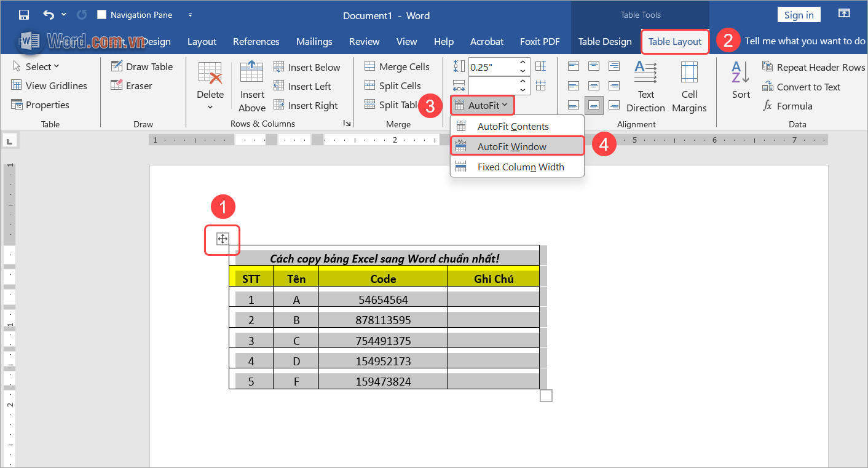Viewport: 868px width, 468px height.
Task: Open the AutoFit dropdown button
Action: (x=482, y=105)
